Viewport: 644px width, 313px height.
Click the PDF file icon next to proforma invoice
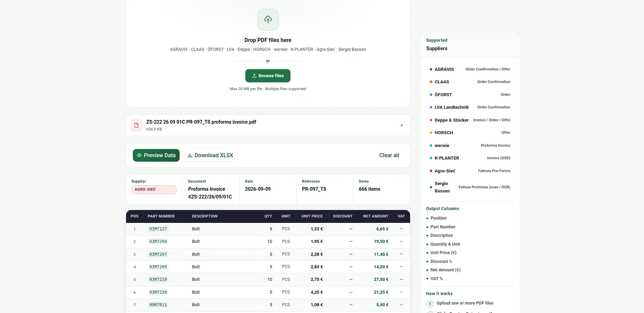click(136, 125)
